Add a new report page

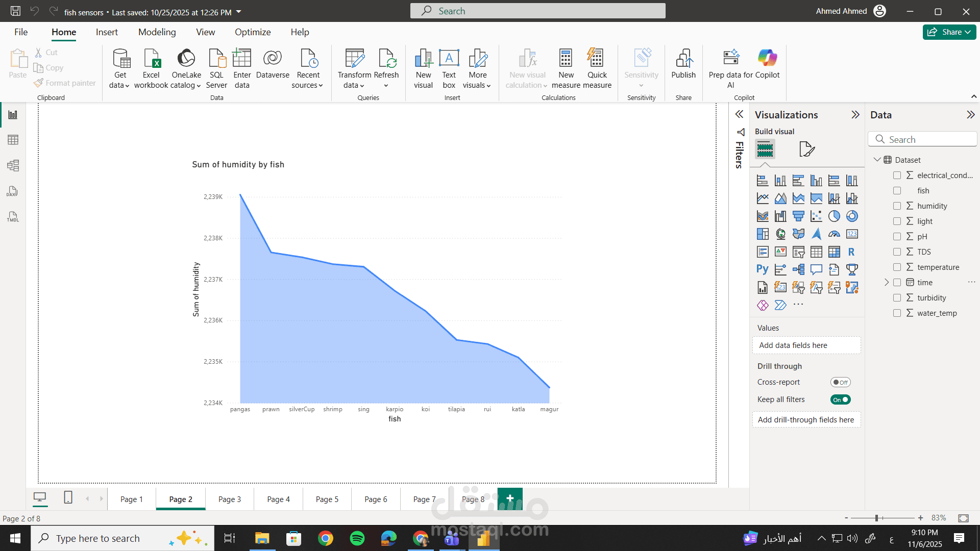tap(509, 498)
